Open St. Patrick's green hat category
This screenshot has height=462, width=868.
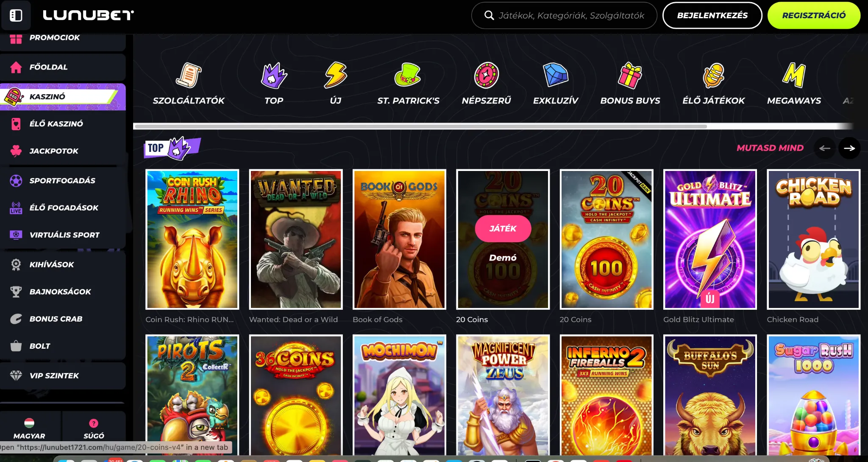point(408,76)
